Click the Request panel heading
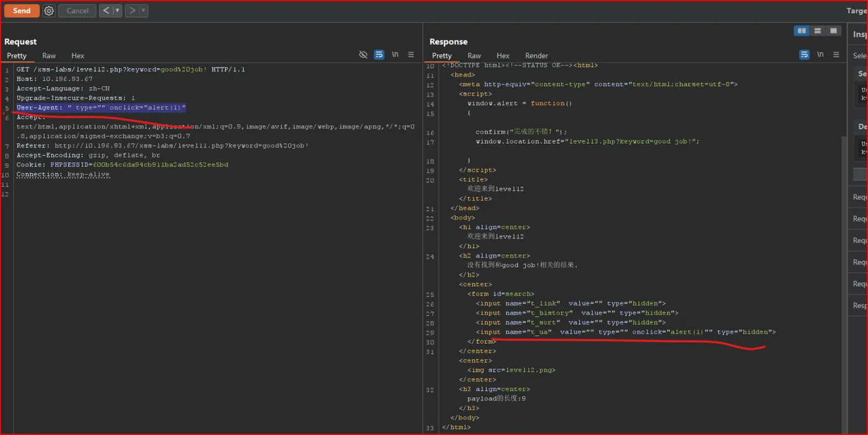The image size is (868, 435). point(20,42)
